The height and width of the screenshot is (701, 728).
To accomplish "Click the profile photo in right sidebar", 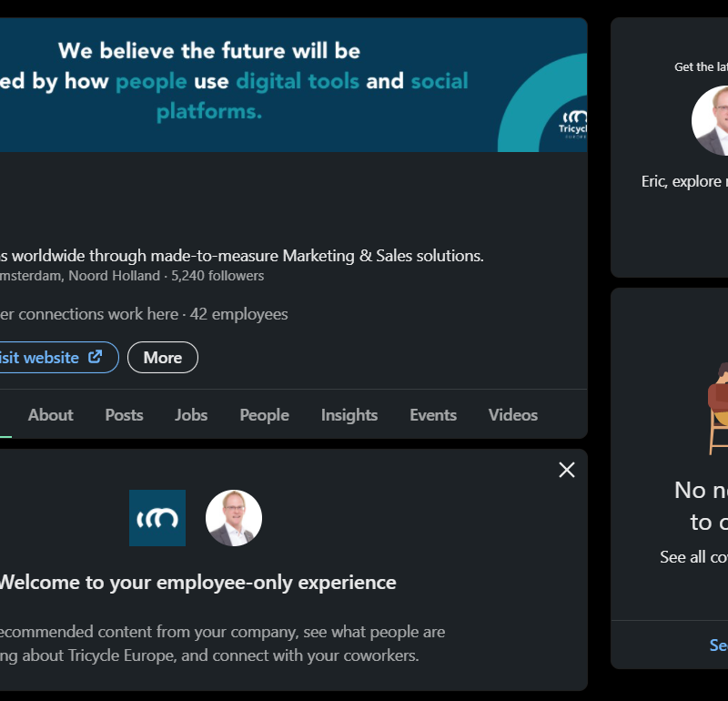I will pos(710,120).
